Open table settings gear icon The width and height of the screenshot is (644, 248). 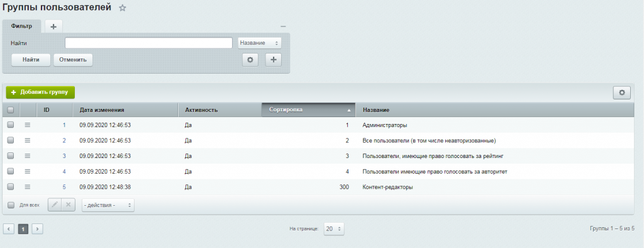[x=622, y=93]
